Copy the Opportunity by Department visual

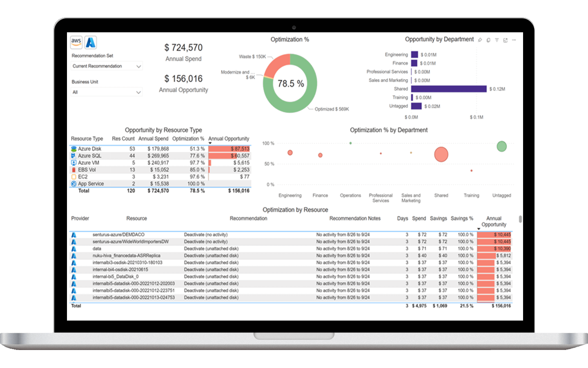488,40
